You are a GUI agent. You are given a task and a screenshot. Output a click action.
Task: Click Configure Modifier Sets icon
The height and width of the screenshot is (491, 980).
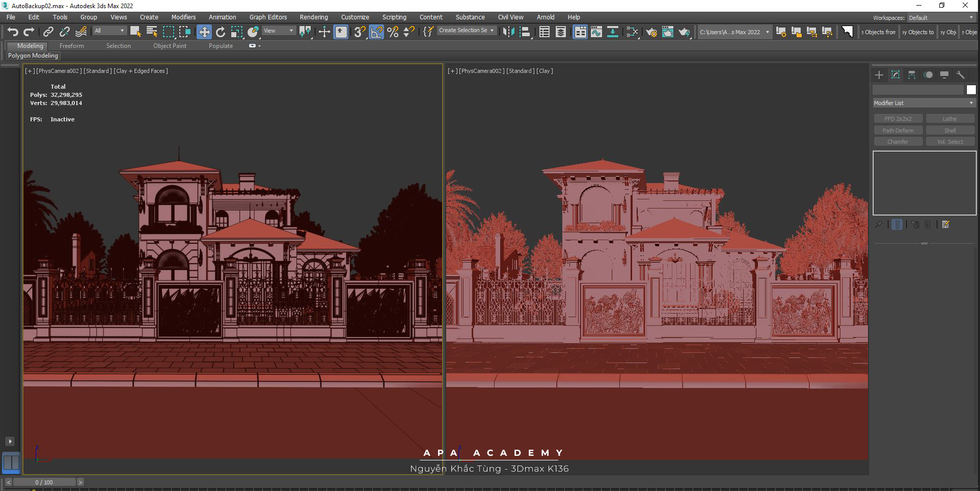click(945, 224)
